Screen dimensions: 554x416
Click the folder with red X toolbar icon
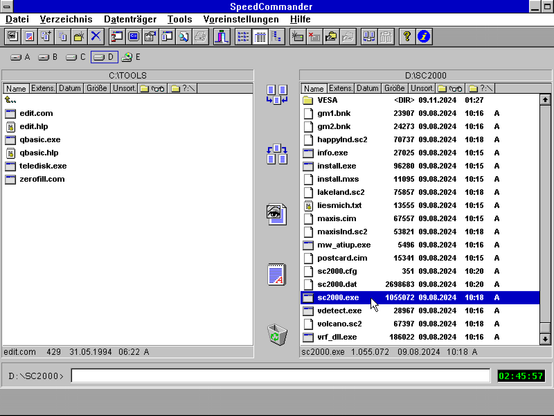click(x=314, y=36)
